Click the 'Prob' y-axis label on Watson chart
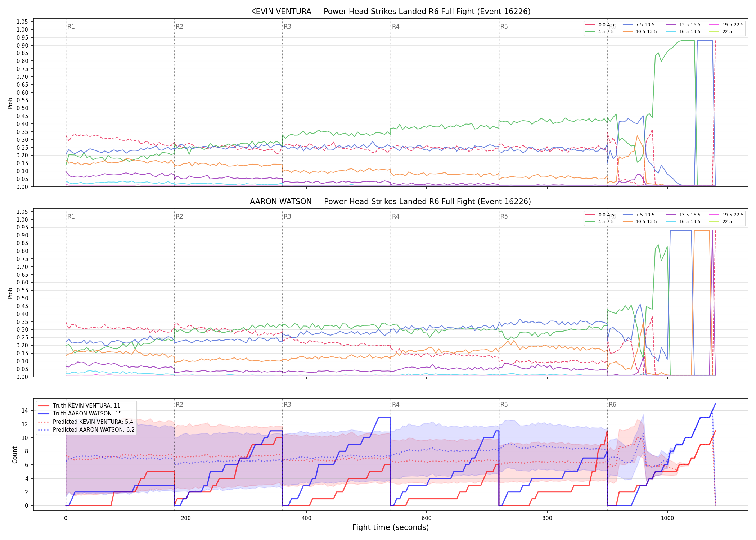Image resolution: width=756 pixels, height=540 pixels. click(x=10, y=293)
